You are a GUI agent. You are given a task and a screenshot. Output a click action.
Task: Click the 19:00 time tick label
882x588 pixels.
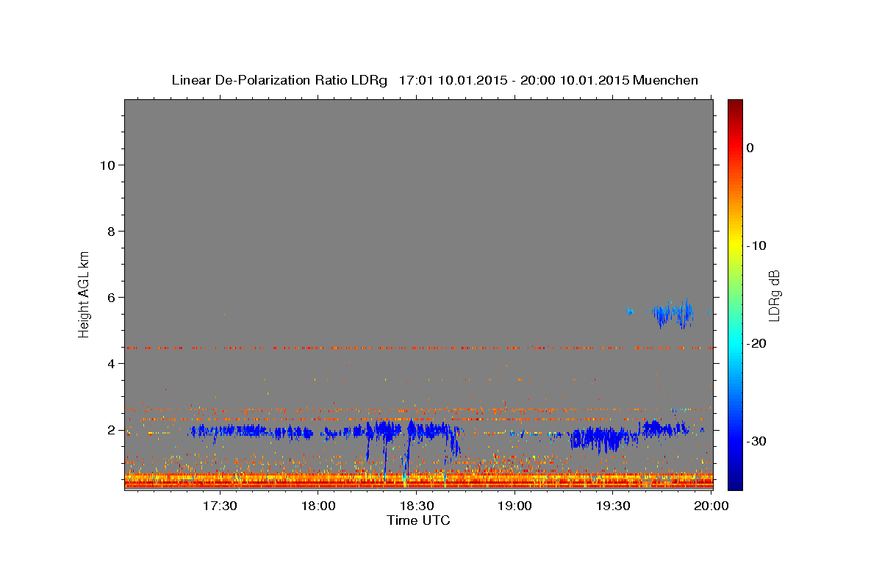point(514,506)
